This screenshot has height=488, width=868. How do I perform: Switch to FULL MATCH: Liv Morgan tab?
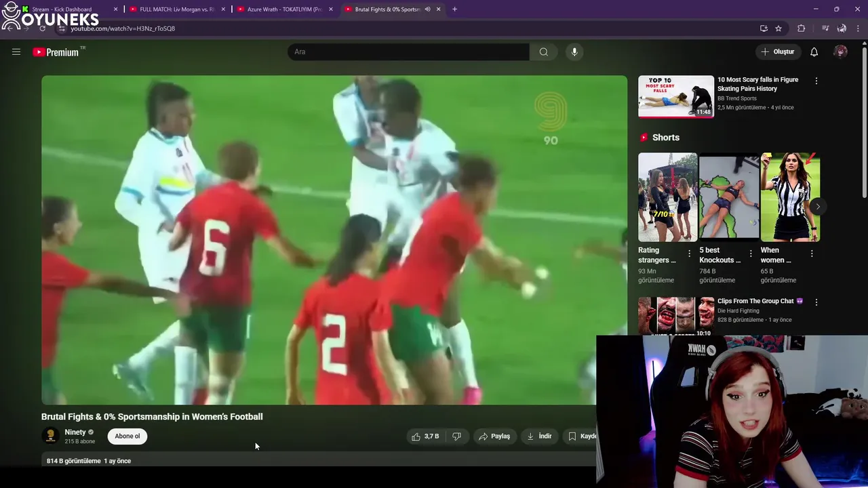pos(176,9)
